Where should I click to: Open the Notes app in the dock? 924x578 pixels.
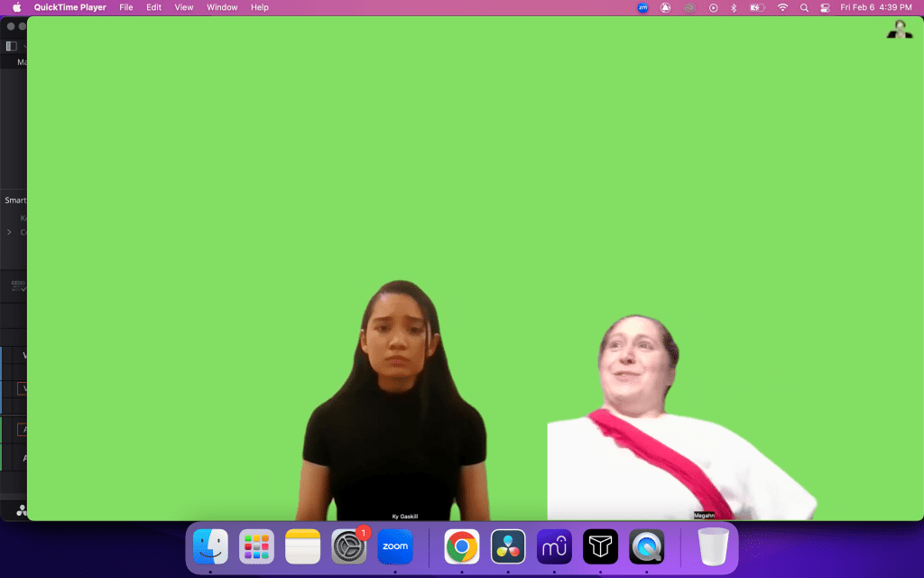point(303,546)
